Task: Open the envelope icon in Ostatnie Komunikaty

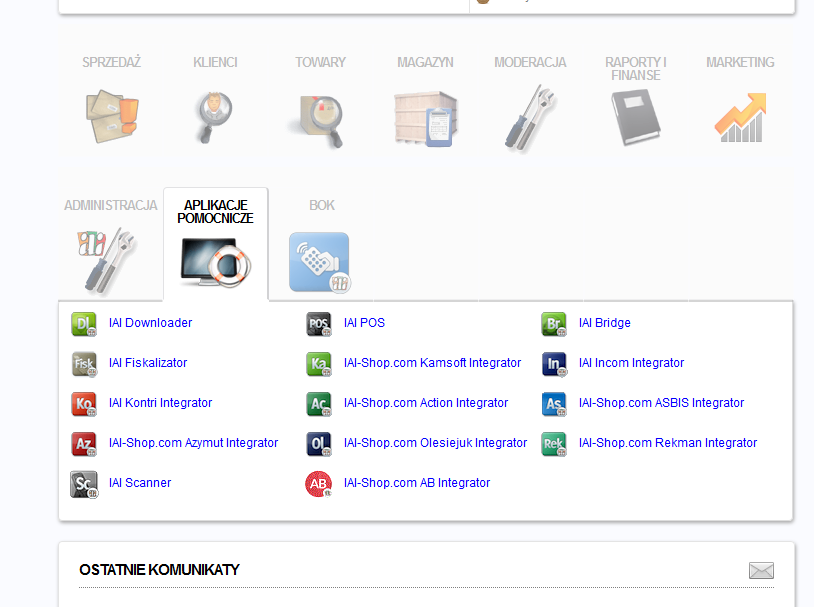Action: click(761, 571)
